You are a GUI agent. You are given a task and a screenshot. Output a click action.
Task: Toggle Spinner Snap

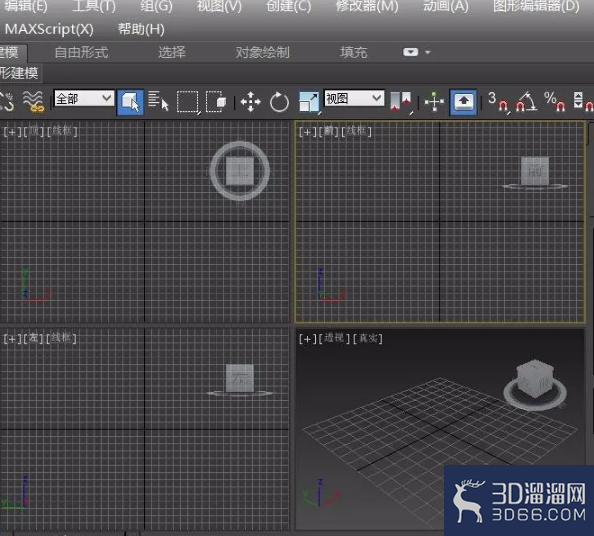(x=583, y=102)
